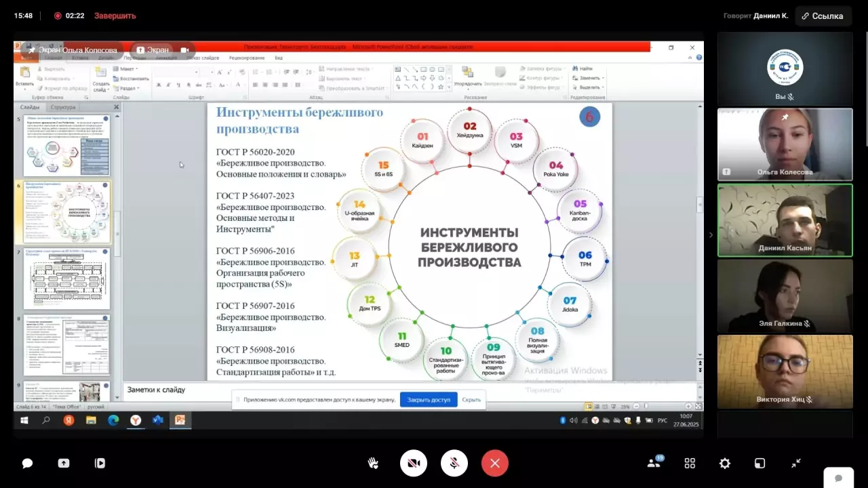Click the media play icon beside share screen
Viewport: 868px width, 488px height.
click(x=100, y=464)
